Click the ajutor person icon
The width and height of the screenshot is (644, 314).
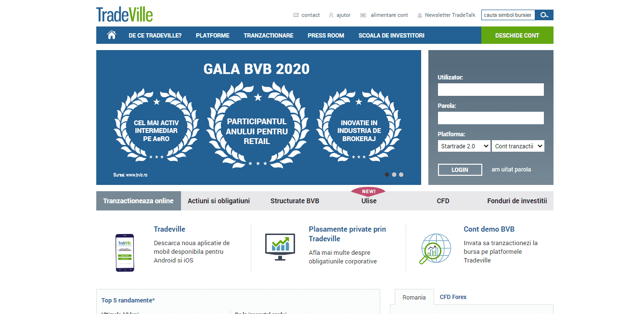coord(331,15)
